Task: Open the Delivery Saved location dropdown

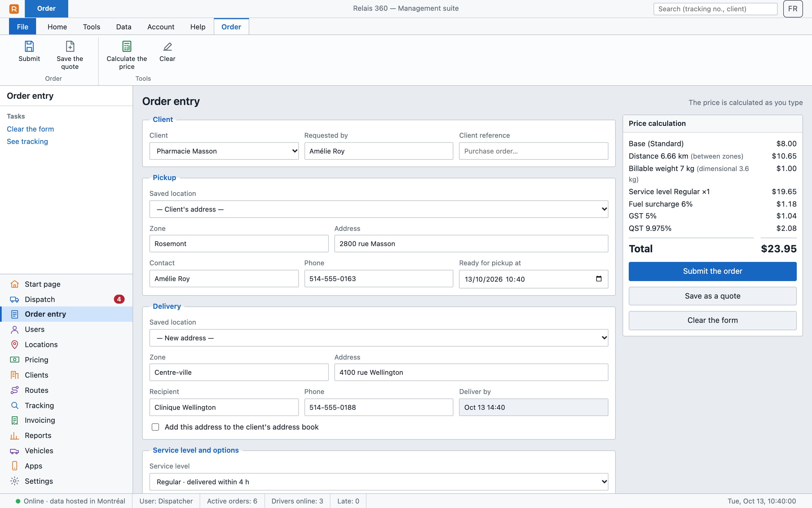Action: pos(378,338)
